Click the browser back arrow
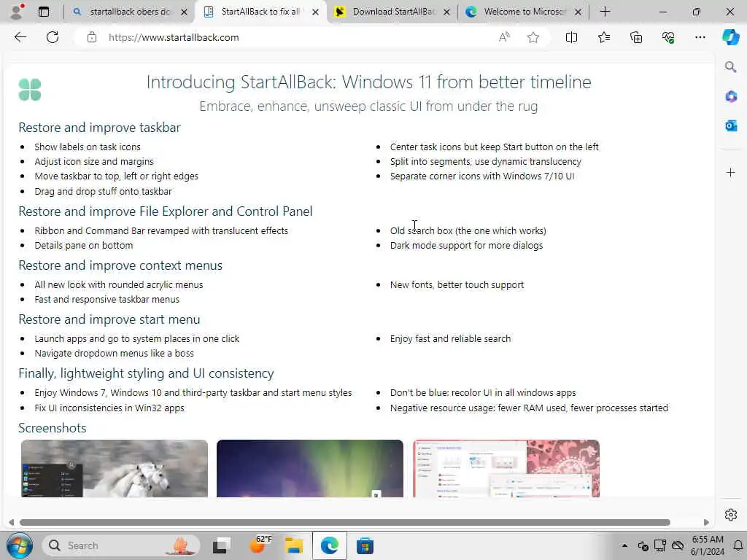This screenshot has width=747, height=560. pos(20,37)
